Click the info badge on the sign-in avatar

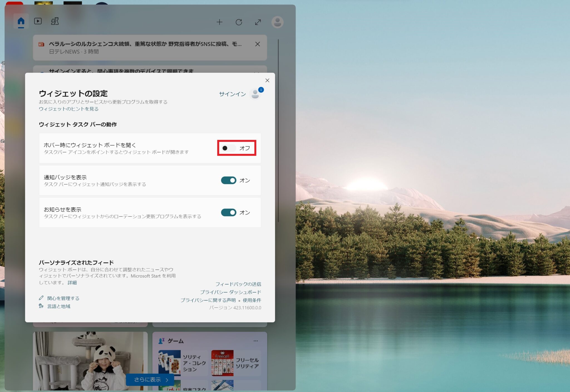coord(261,90)
